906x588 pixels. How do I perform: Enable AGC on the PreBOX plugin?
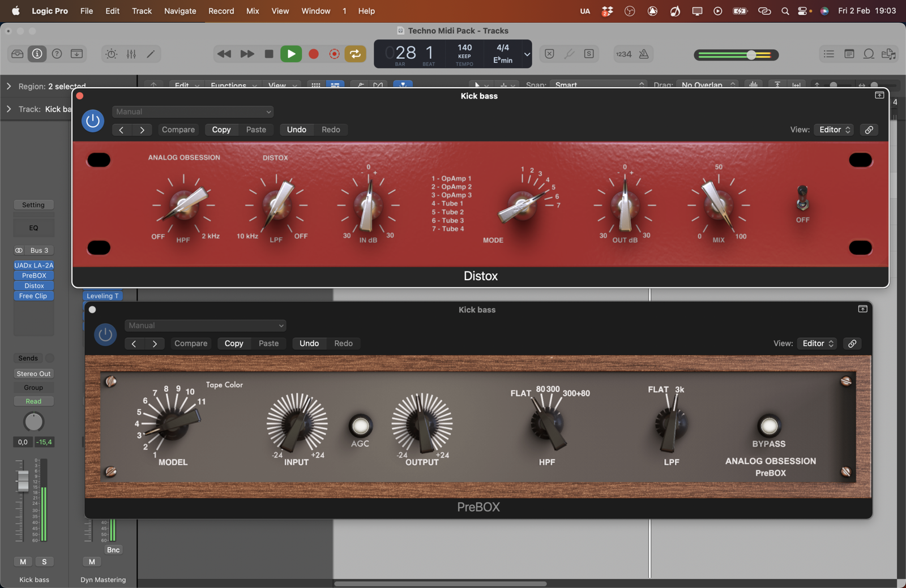(360, 427)
